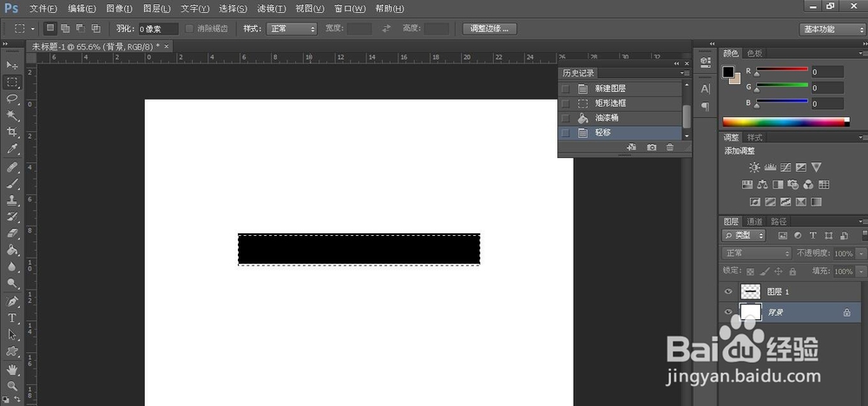Choose Intersect with Selection mode button
This screenshot has height=406, width=868.
(95, 29)
